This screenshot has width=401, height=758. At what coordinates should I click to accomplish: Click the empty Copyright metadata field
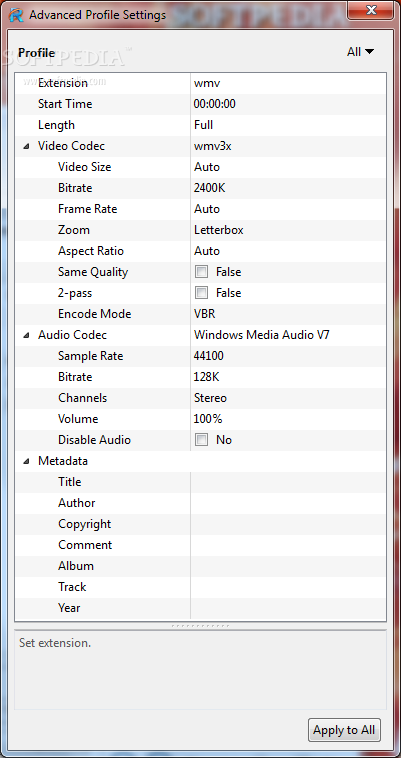click(288, 524)
